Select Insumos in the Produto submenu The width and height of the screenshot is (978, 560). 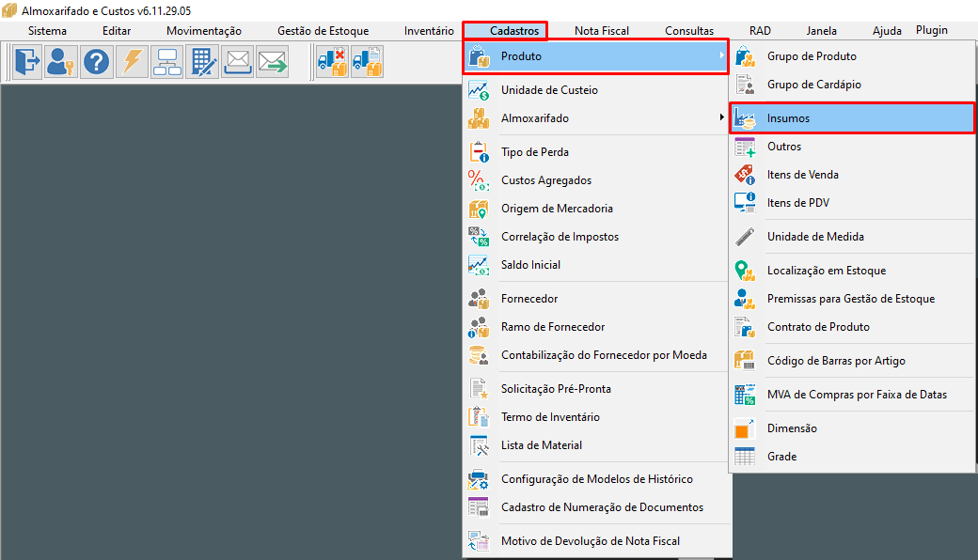[852, 118]
